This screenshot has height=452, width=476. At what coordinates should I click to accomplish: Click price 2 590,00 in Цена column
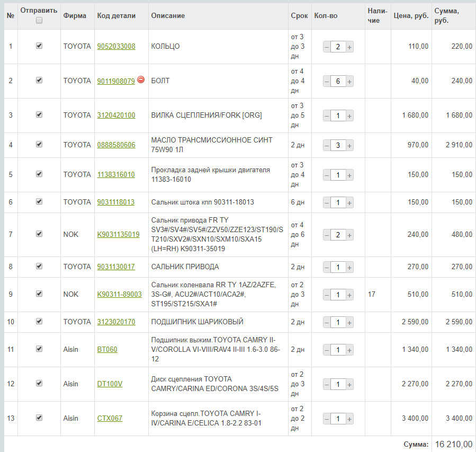[x=415, y=322]
